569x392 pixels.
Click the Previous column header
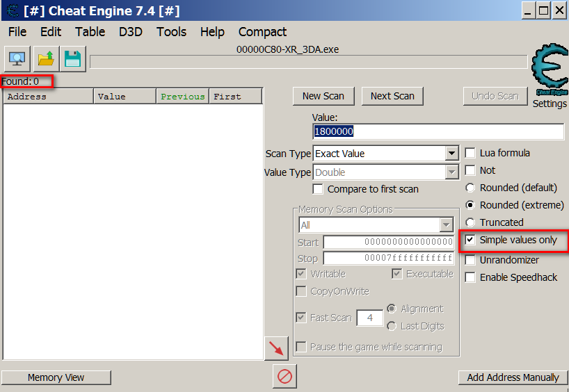coord(183,97)
